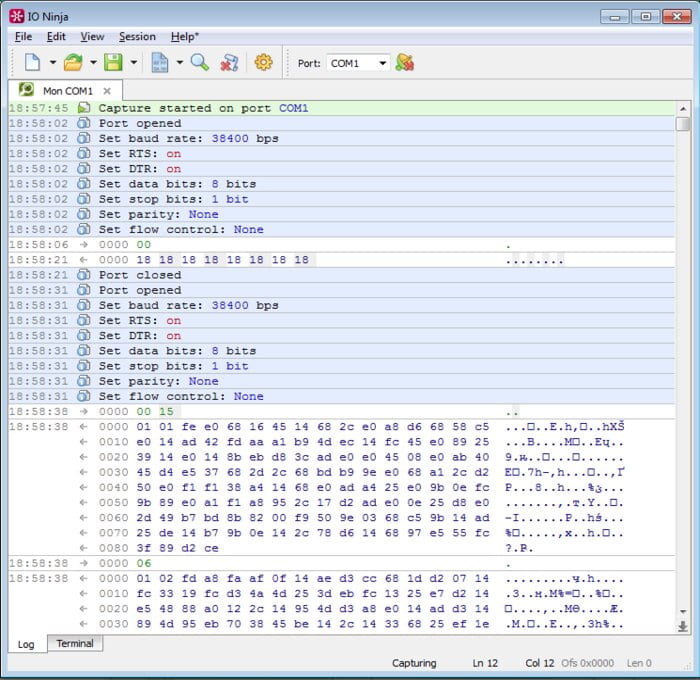
Task: Click outgoing arrow icon at 18:58:06
Action: click(83, 245)
